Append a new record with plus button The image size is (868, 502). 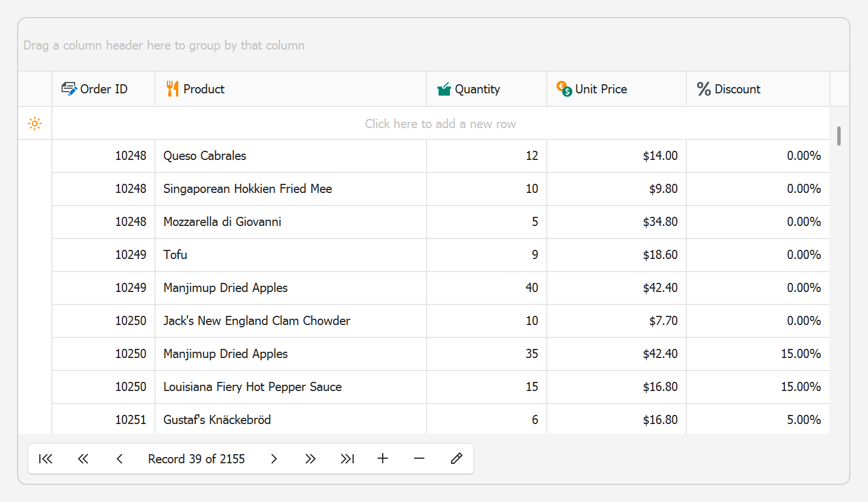click(383, 459)
